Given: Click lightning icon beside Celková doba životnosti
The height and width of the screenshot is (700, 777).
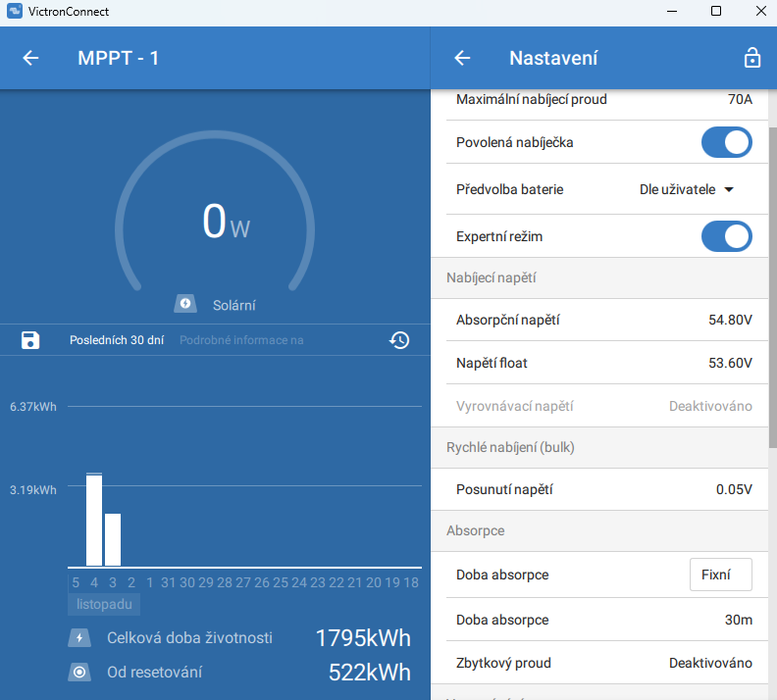Looking at the screenshot, I should [x=78, y=638].
